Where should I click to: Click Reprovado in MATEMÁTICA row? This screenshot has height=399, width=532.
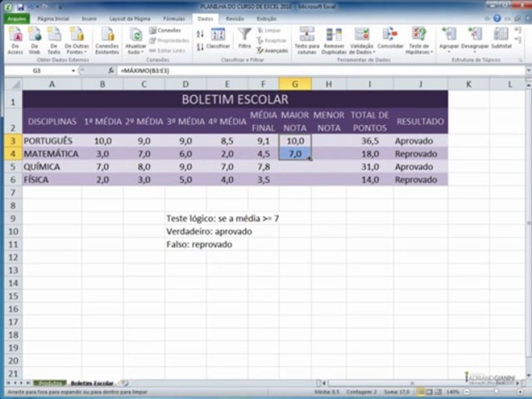pyautogui.click(x=421, y=154)
